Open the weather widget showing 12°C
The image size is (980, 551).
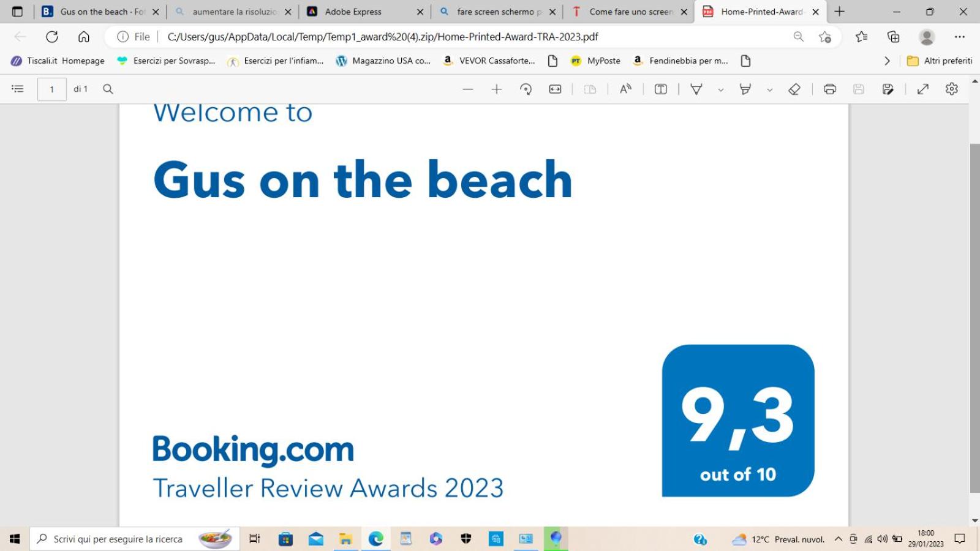click(778, 539)
